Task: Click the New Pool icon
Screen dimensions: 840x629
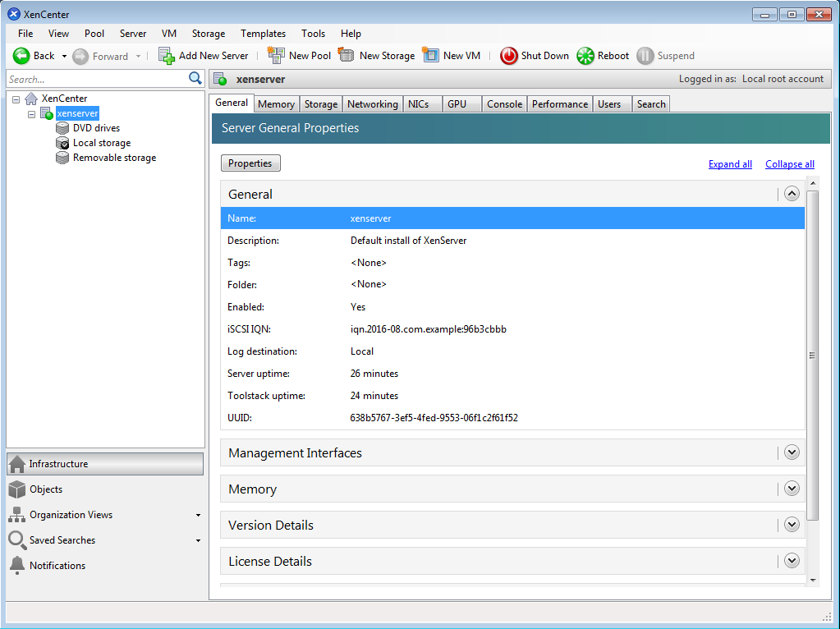Action: (x=276, y=56)
